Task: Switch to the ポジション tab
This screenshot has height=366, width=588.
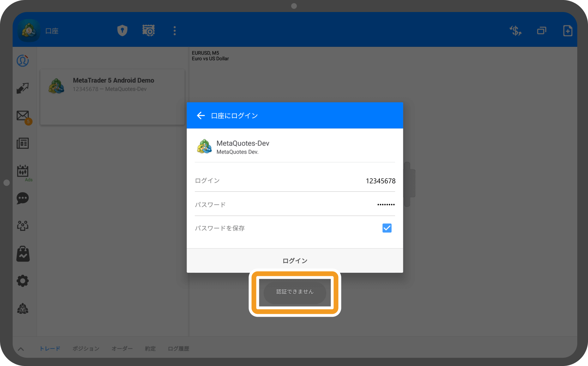Action: [86, 349]
